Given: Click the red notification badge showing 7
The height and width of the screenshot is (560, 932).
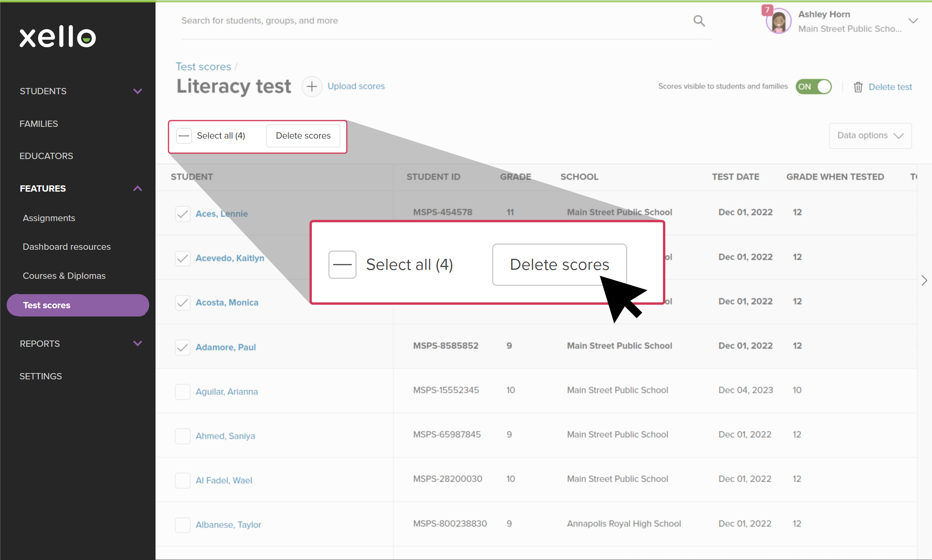Looking at the screenshot, I should (x=767, y=9).
